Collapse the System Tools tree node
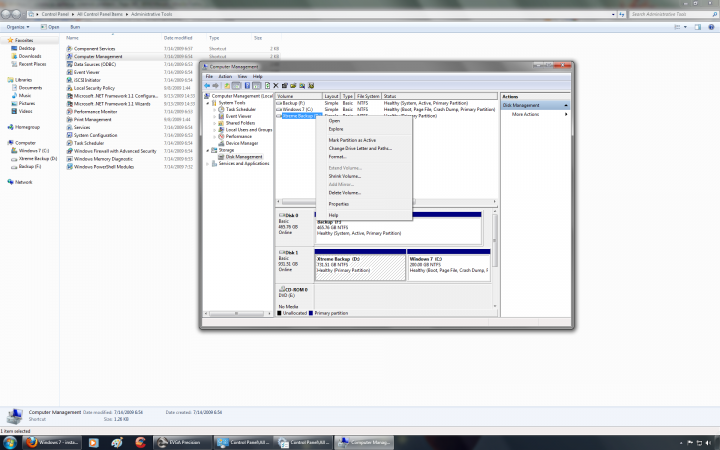 pos(208,103)
